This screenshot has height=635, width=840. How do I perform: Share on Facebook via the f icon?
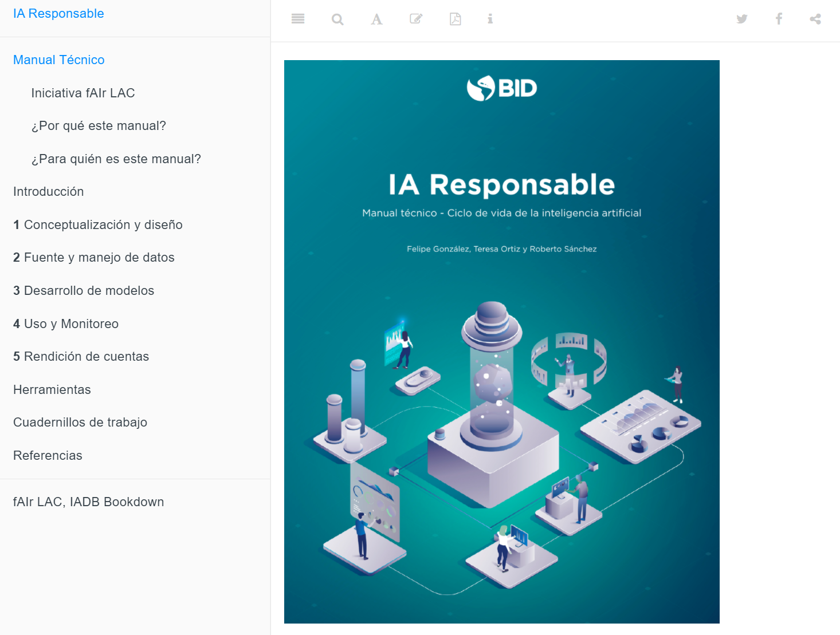[779, 19]
